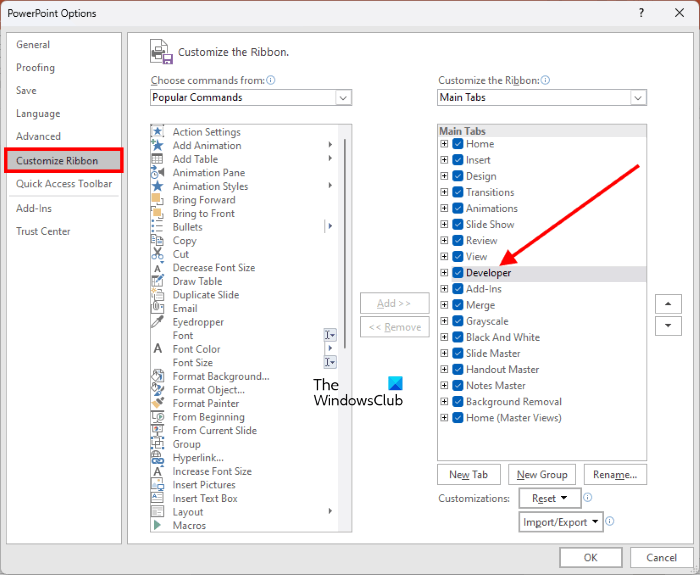Open the Customize the Ribbon Main Tabs dropdown

click(542, 97)
